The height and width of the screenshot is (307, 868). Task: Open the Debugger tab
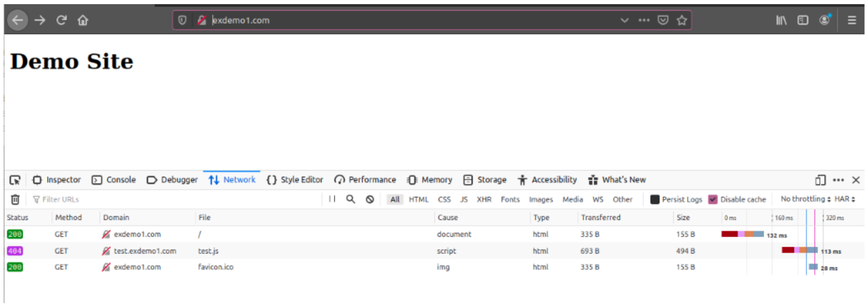pos(172,180)
